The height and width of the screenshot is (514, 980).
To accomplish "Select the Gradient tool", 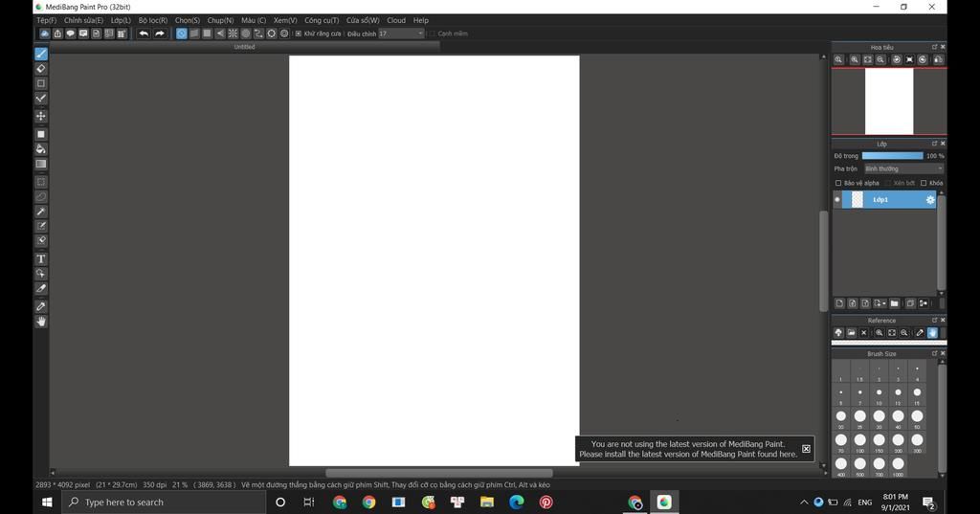I will (40, 165).
